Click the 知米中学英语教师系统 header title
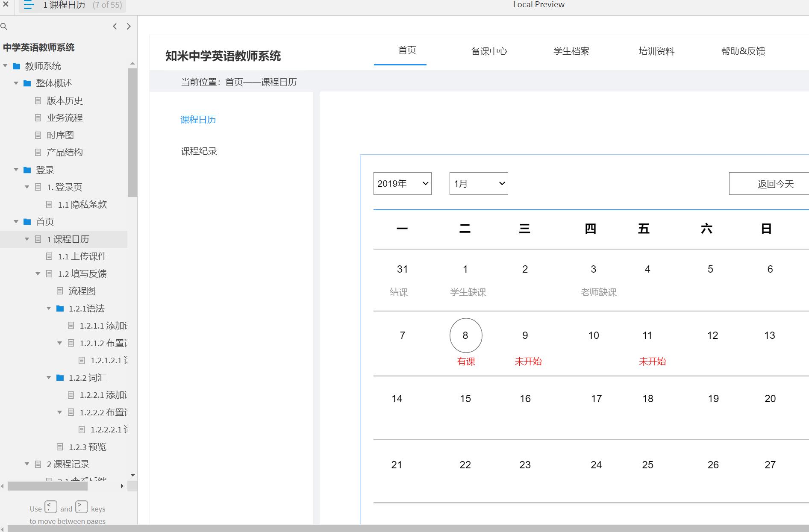The image size is (809, 532). point(223,56)
